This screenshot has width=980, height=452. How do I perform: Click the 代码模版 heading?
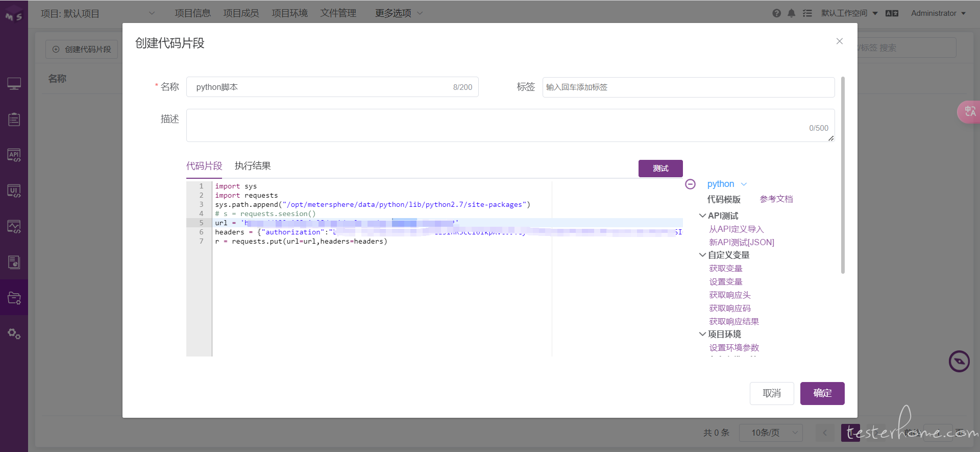[724, 200]
